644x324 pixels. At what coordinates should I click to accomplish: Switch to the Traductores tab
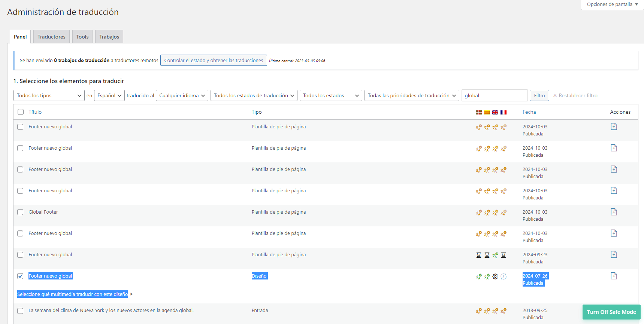click(x=51, y=37)
